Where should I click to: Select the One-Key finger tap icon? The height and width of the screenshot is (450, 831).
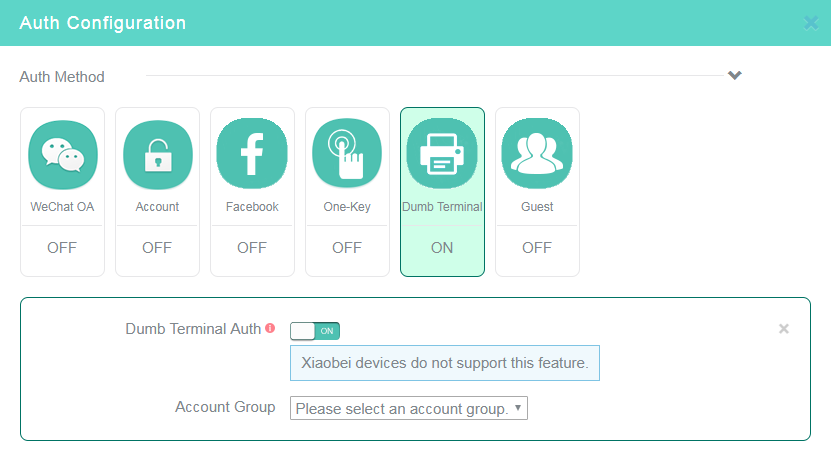click(x=347, y=154)
